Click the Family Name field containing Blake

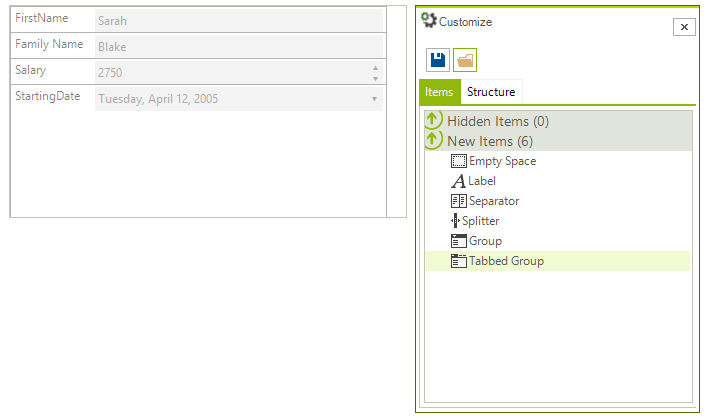tap(239, 46)
